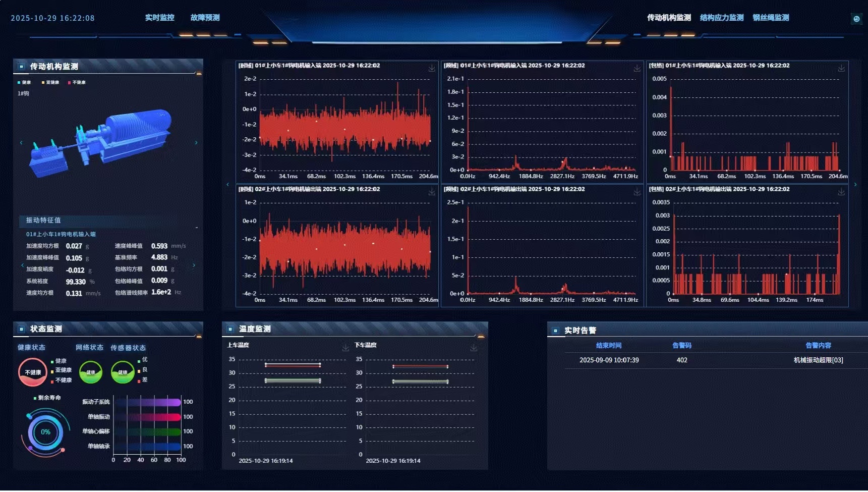Open the 结构应力监测 tab
This screenshot has height=492, width=868.
click(722, 18)
